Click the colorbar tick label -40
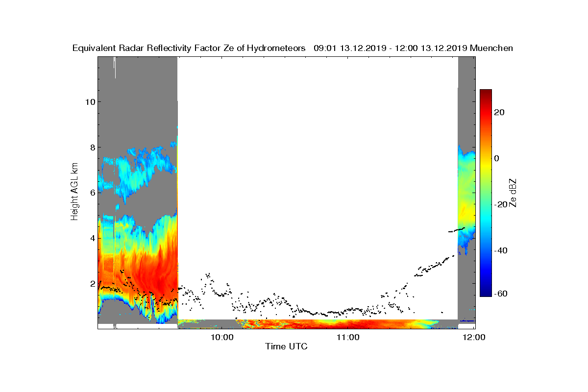Image resolution: width=588 pixels, height=392 pixels. (x=501, y=250)
